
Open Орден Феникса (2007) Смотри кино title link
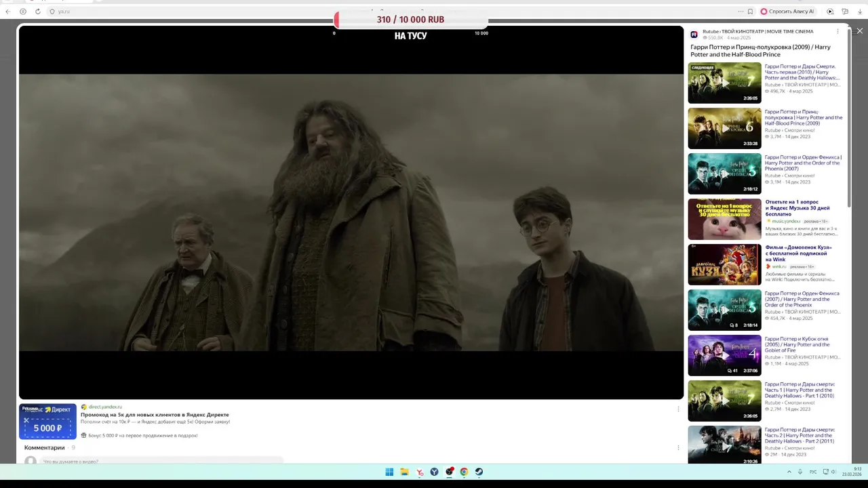click(803, 163)
